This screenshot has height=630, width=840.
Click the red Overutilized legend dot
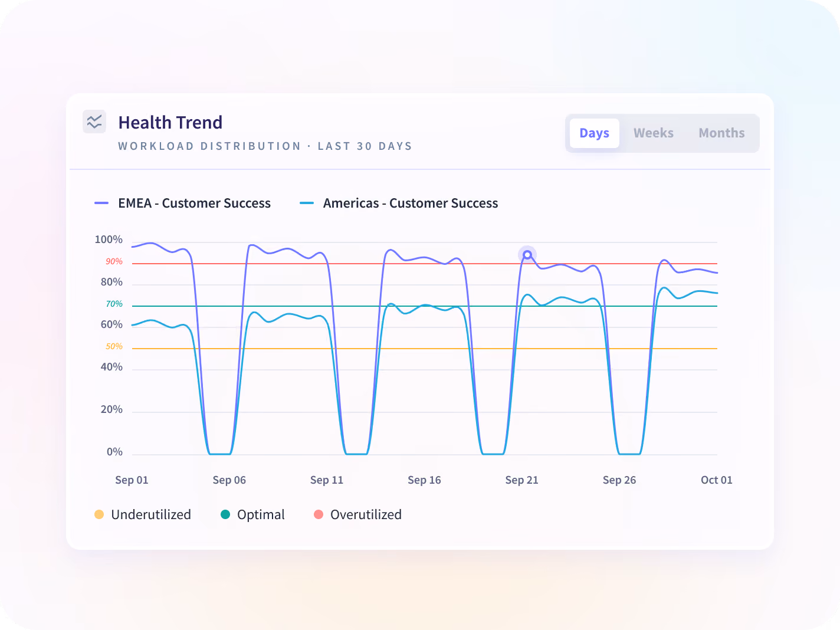coord(319,514)
